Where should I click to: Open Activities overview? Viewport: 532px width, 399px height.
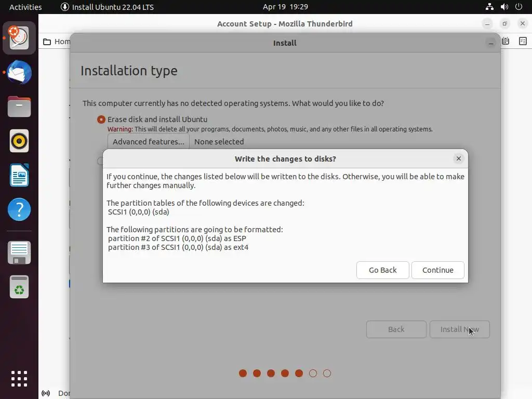point(25,7)
